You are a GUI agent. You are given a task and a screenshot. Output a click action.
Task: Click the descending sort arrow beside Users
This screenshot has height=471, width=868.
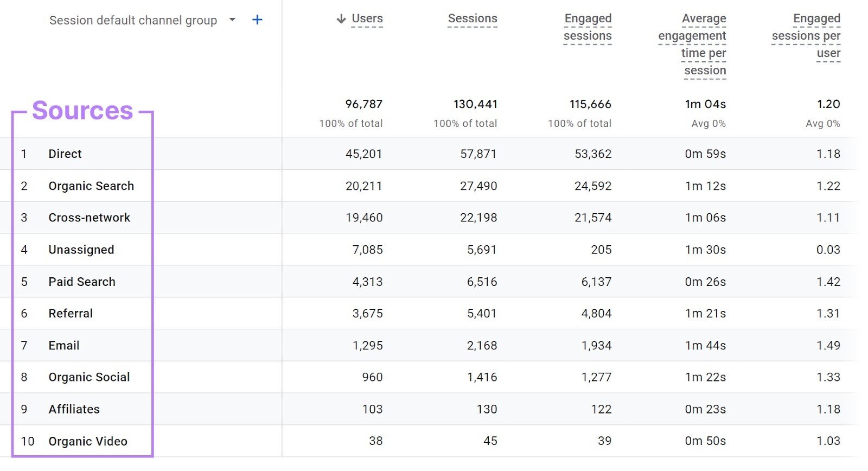click(x=341, y=19)
